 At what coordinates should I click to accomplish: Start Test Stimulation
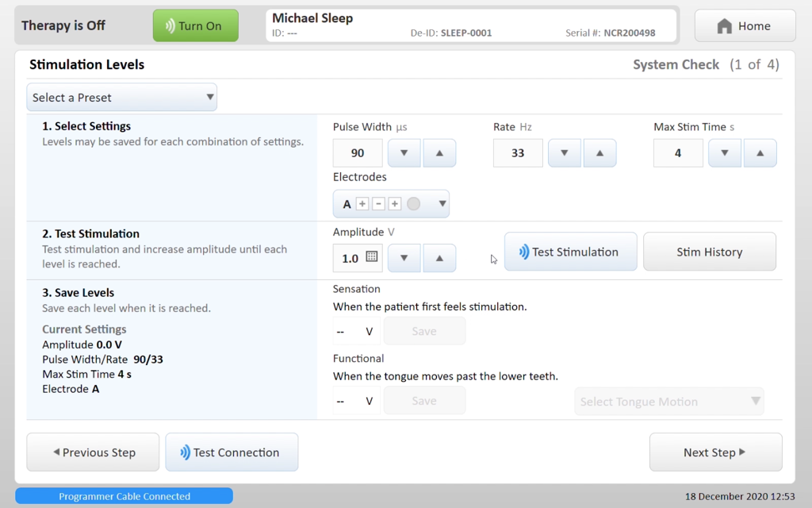[571, 252]
